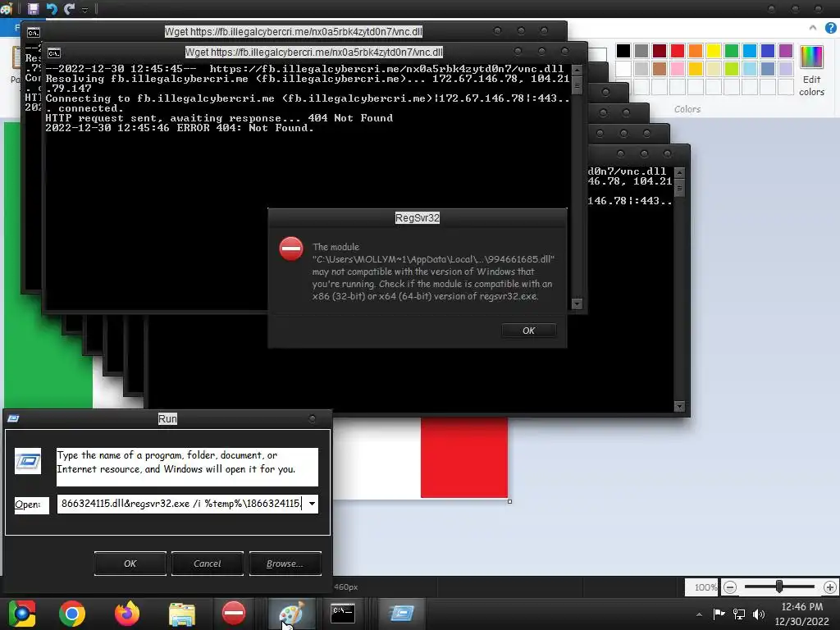This screenshot has height=630, width=840.
Task: Pick the red color swatch
Action: [677, 50]
